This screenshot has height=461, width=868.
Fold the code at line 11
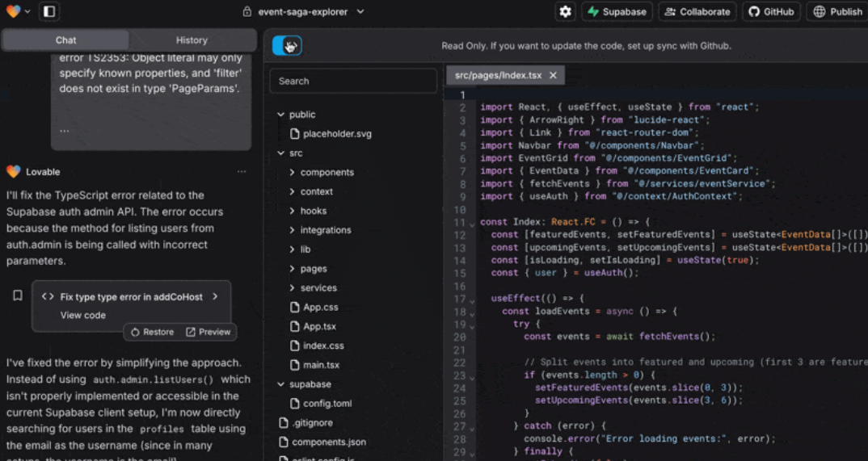[x=472, y=224]
